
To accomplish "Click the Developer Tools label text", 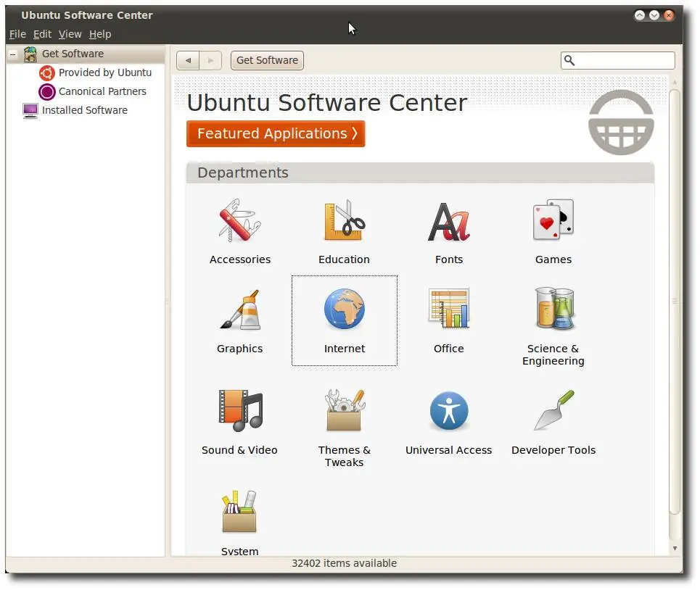I will (553, 450).
